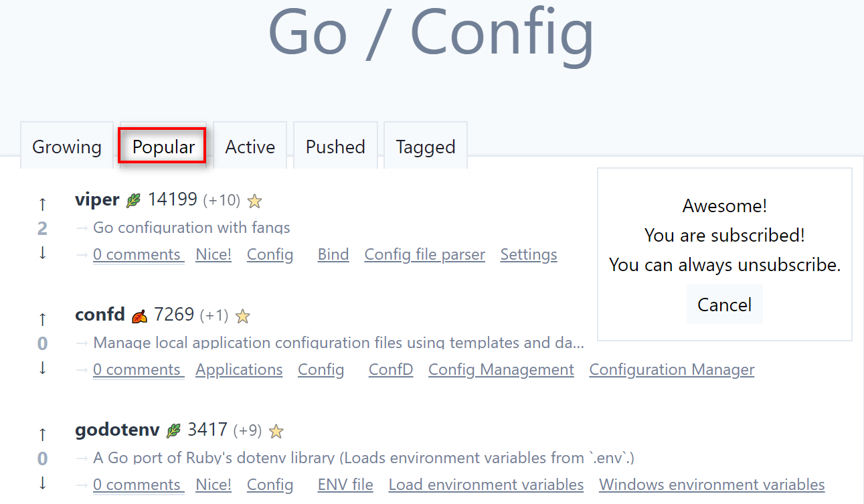This screenshot has height=504, width=864.
Task: Upvote the godotenv repository
Action: (43, 434)
